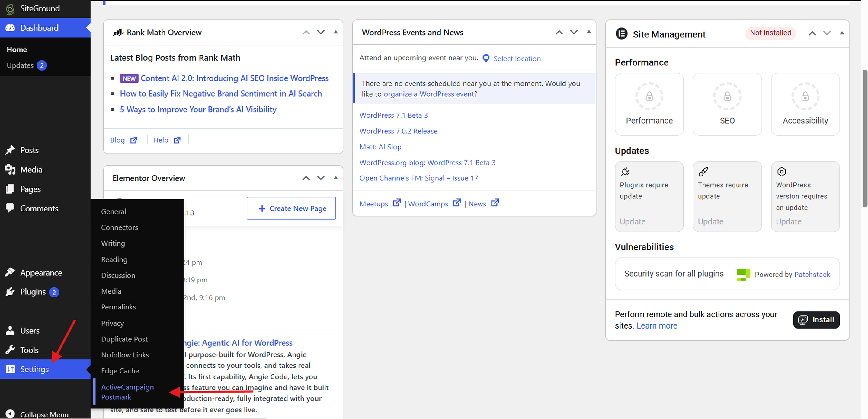Click the Create New Page button

click(291, 208)
